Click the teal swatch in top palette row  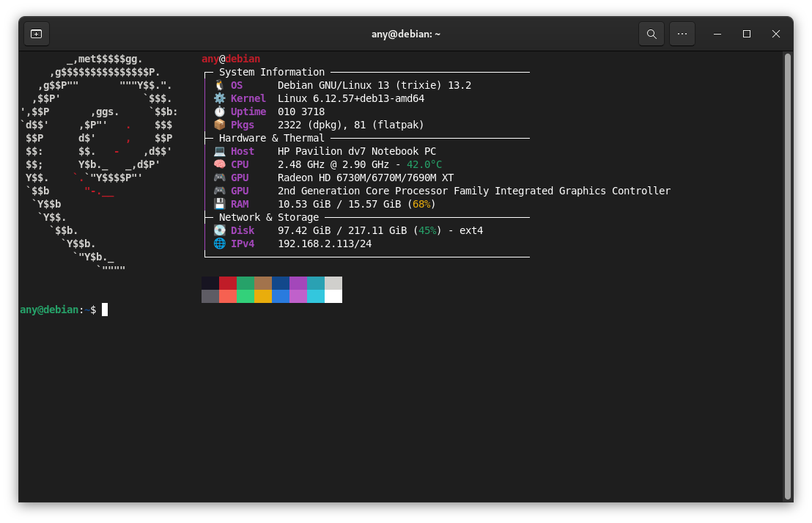[x=316, y=283]
